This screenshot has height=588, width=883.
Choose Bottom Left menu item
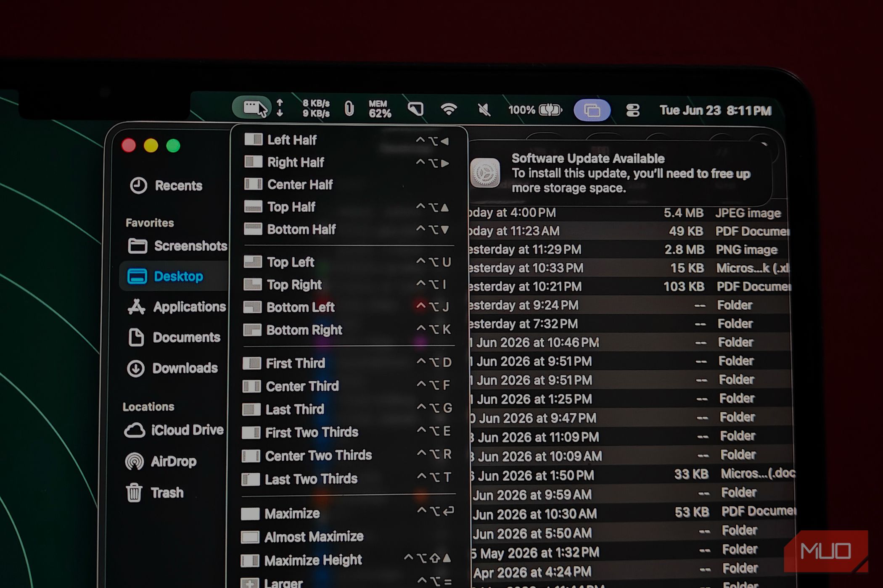[347, 307]
